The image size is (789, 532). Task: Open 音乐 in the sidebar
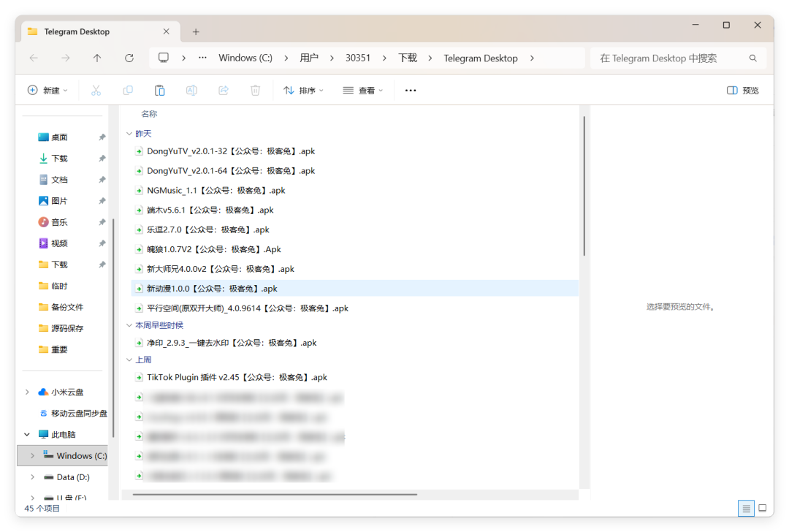(x=59, y=222)
